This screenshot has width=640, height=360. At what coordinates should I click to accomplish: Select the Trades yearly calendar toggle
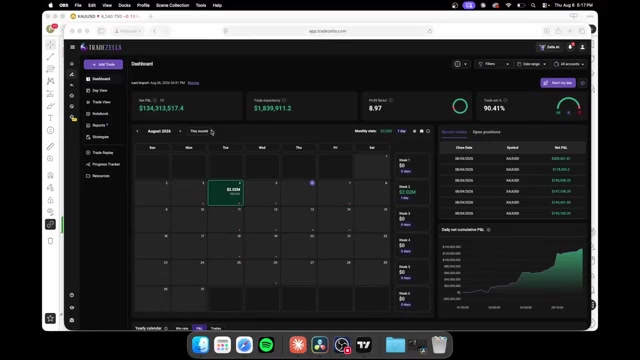coord(216,328)
